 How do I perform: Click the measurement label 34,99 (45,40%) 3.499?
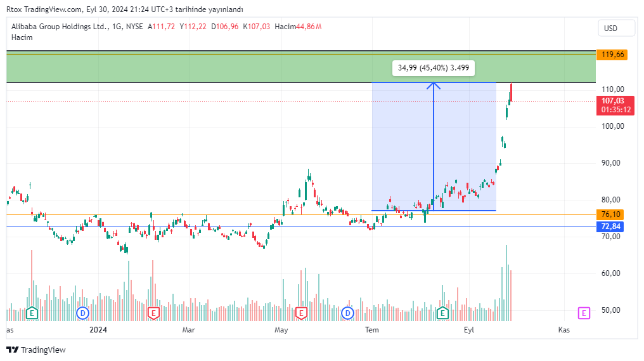[x=434, y=68]
